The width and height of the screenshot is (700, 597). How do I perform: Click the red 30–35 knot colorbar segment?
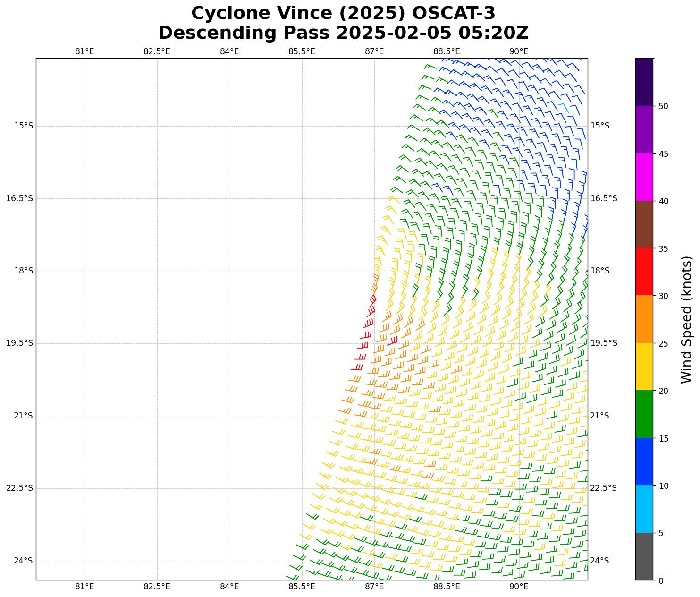coord(644,272)
